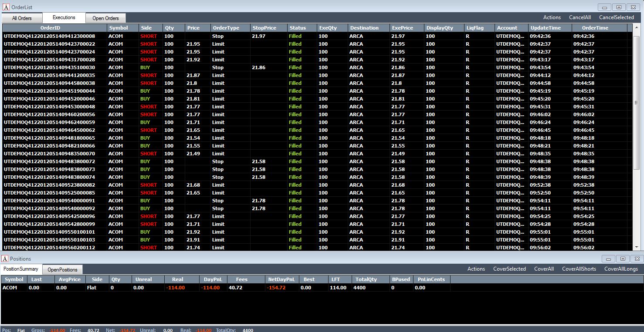The width and height of the screenshot is (644, 332).
Task: Switch to the All Orders tab
Action: point(22,18)
